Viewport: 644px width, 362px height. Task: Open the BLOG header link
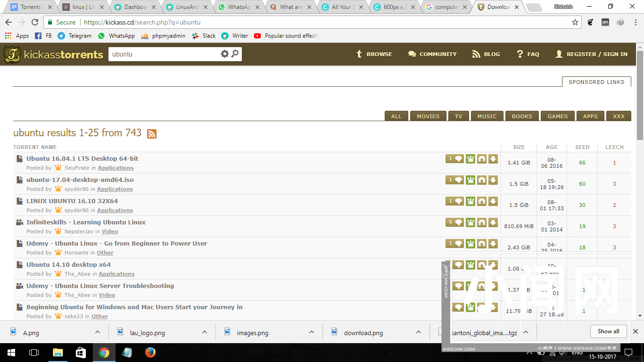(x=486, y=54)
